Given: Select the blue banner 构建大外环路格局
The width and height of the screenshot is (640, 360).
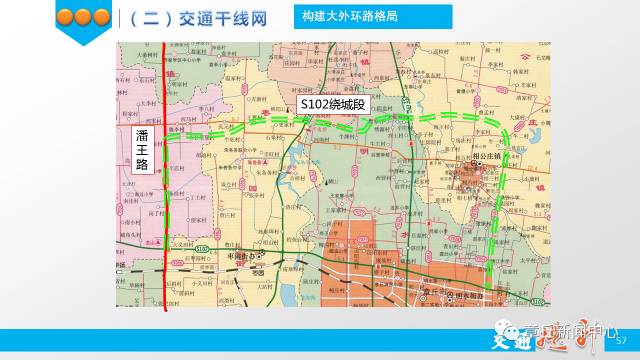Looking at the screenshot, I should point(373,17).
